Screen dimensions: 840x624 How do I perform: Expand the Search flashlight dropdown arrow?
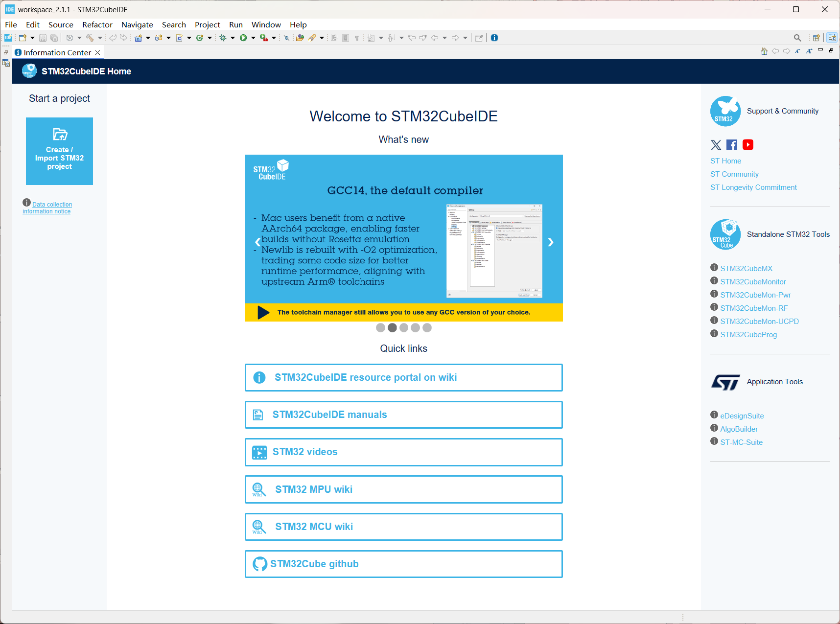[322, 38]
